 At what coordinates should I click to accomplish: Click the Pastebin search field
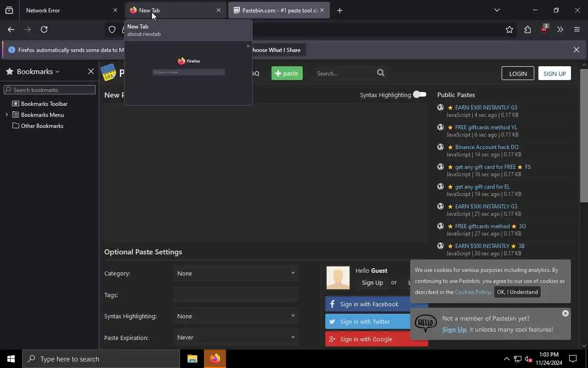[345, 73]
